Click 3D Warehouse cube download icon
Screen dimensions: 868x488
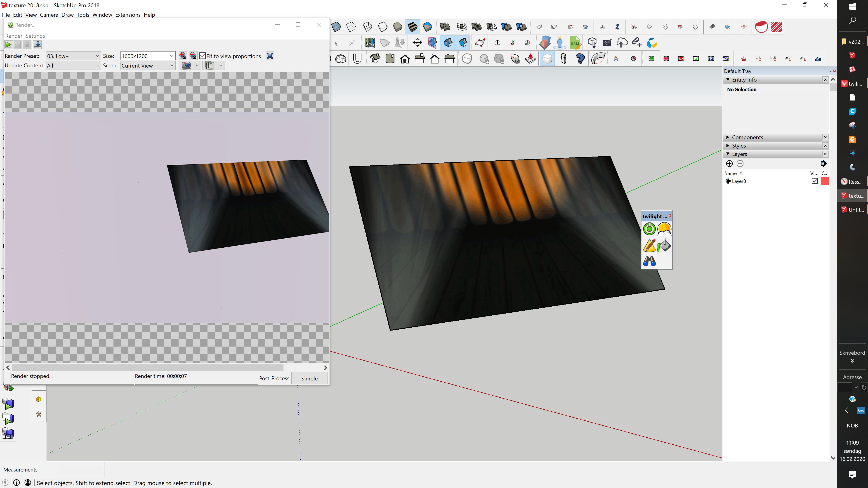[592, 43]
